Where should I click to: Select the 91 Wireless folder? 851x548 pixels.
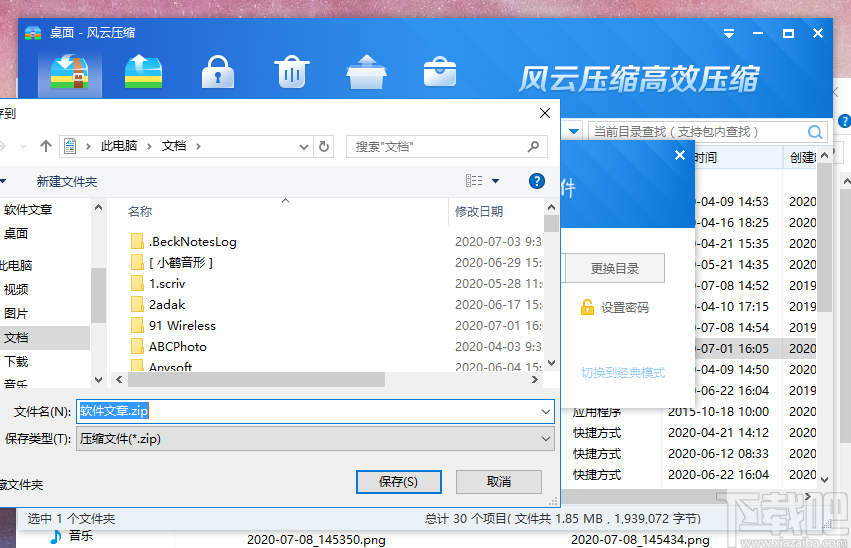[173, 326]
